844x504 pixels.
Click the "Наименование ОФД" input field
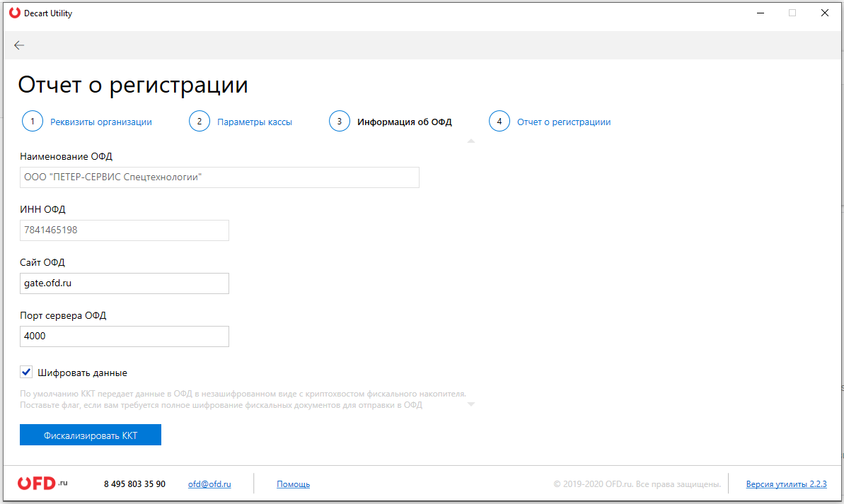tap(219, 177)
